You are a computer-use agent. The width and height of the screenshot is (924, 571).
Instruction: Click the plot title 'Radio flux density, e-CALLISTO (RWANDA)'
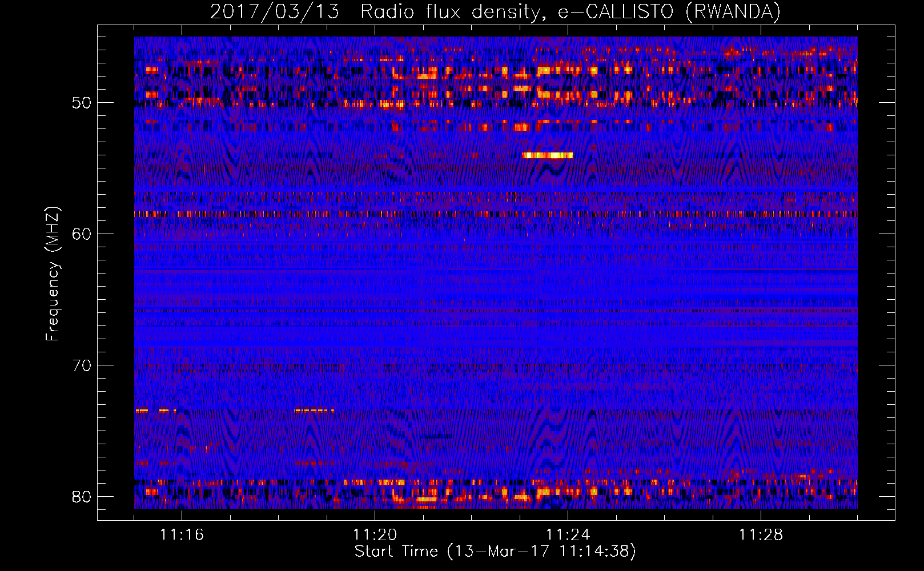571,12
